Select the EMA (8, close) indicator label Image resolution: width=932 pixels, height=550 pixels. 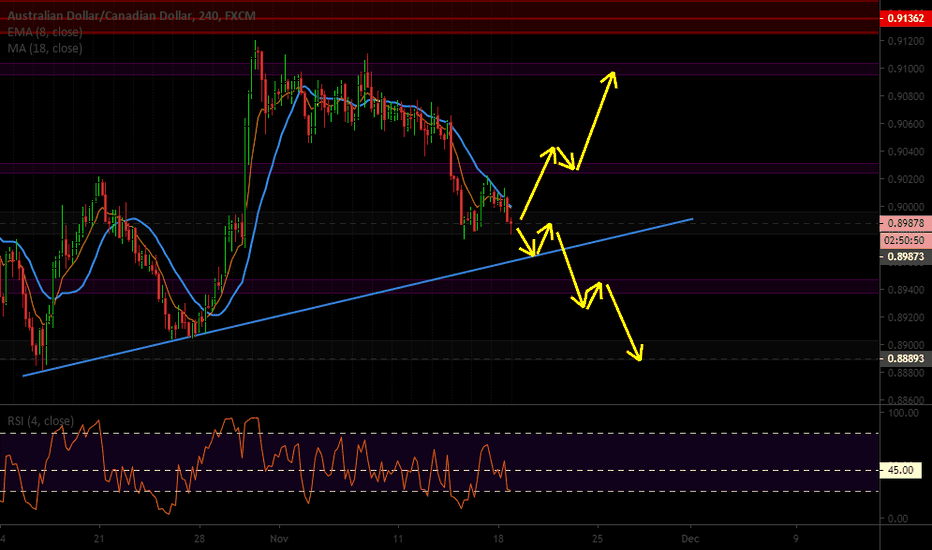coord(45,33)
